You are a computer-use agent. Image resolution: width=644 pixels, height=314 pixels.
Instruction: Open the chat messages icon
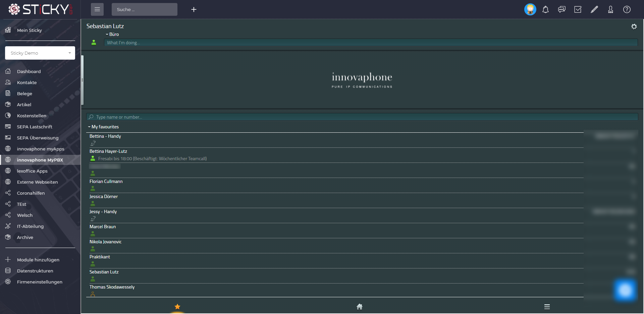point(562,9)
